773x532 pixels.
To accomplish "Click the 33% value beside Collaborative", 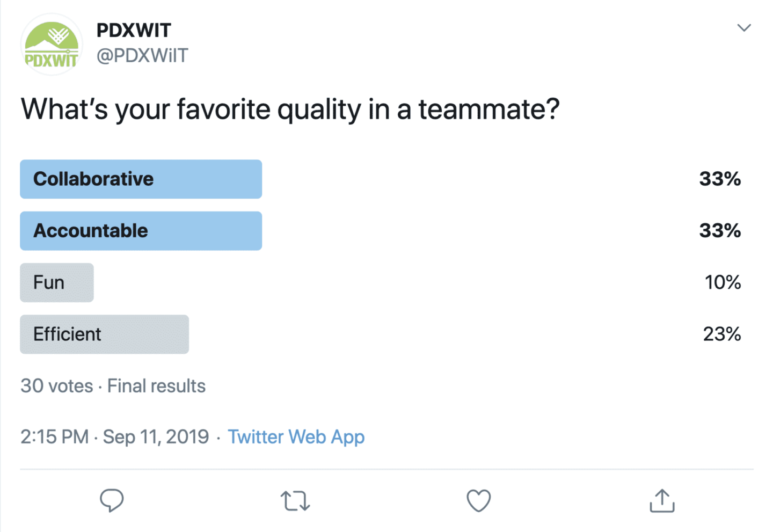I will (x=720, y=179).
